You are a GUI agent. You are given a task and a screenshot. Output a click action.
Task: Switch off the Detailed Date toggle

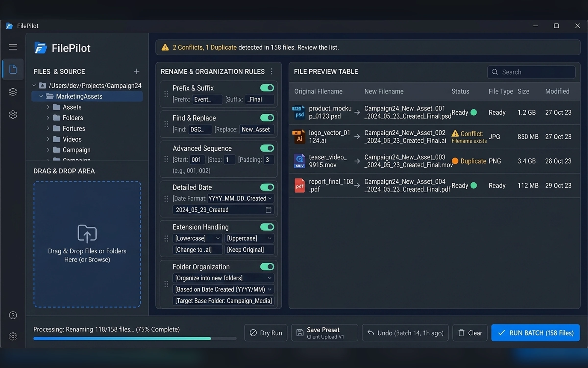click(x=267, y=187)
